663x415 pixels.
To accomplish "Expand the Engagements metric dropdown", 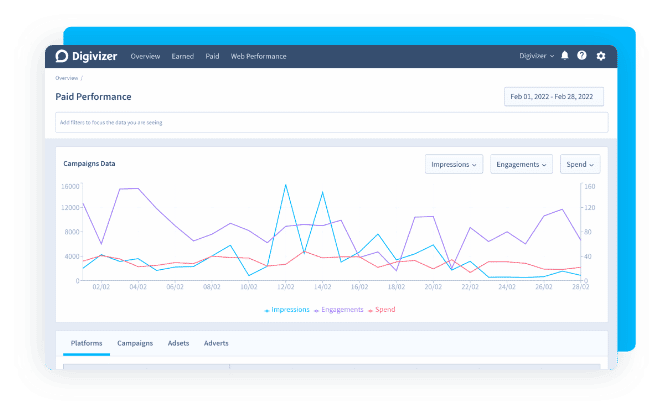I will (520, 164).
